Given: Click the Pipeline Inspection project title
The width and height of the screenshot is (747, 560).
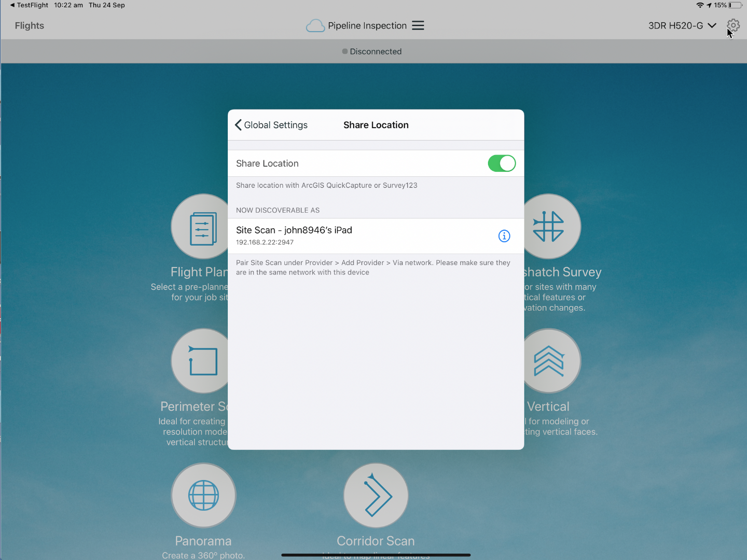Looking at the screenshot, I should [367, 25].
